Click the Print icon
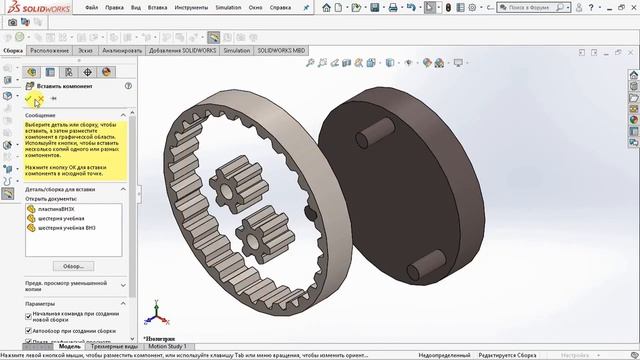The width and height of the screenshot is (640, 360). click(393, 7)
